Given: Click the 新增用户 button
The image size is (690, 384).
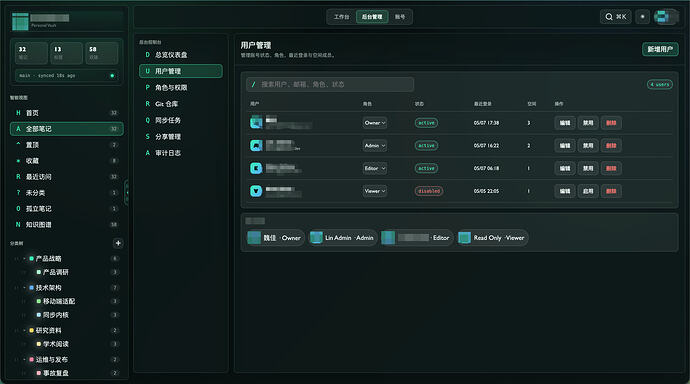Looking at the screenshot, I should point(660,49).
